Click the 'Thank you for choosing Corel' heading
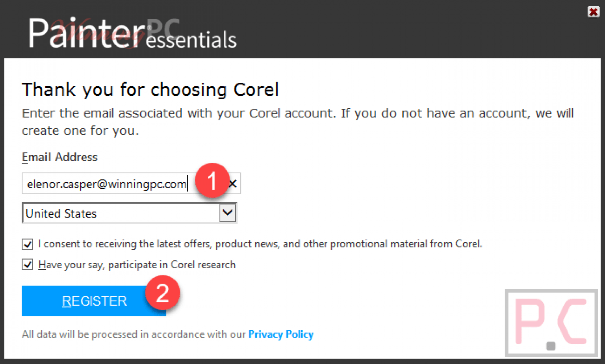The image size is (605, 364). point(150,89)
